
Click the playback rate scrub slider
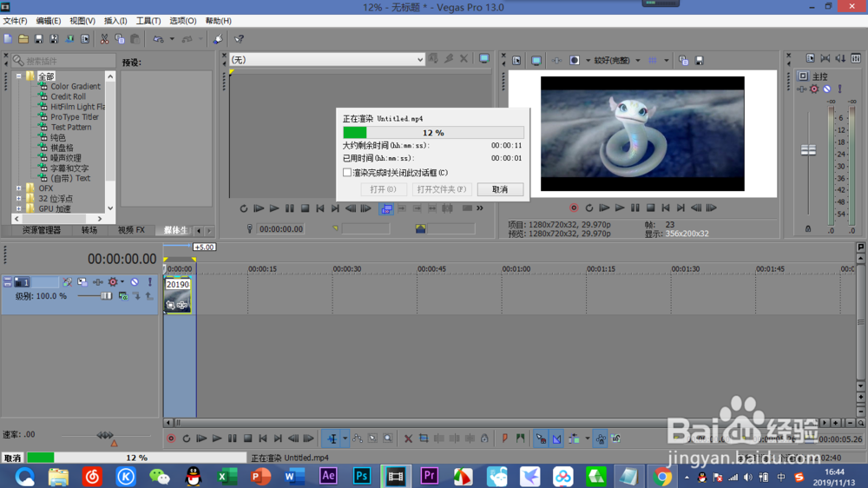click(x=105, y=435)
